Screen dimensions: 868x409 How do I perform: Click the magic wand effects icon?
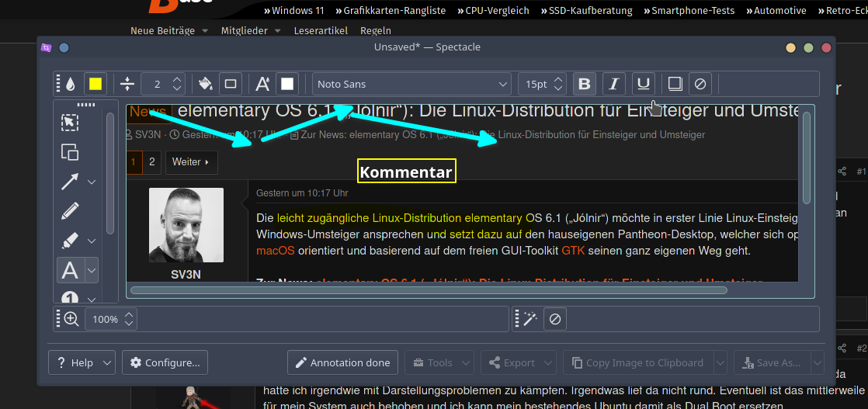point(530,319)
